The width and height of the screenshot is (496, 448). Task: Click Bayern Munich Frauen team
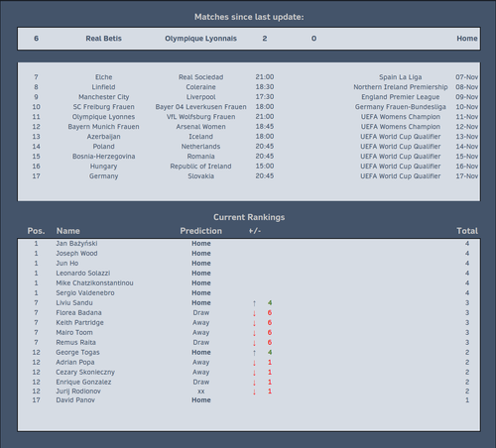click(103, 127)
